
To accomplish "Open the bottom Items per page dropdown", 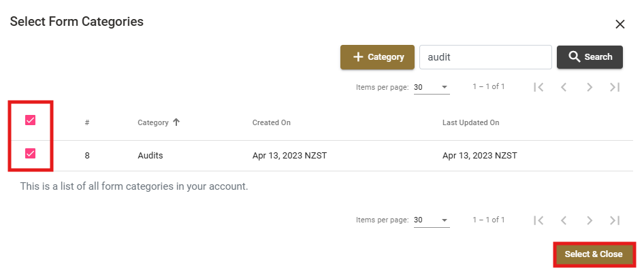I will click(x=432, y=220).
